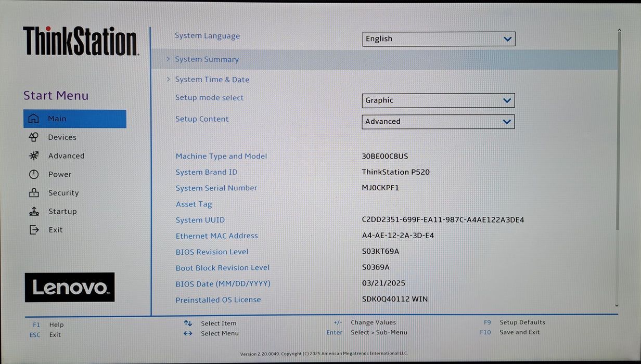Click the BIOS revision S03KT69A
This screenshot has height=364, width=641.
380,251
